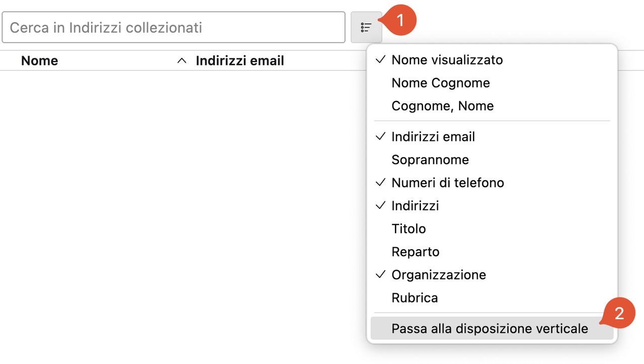This screenshot has height=364, width=644.
Task: Select the Nome Cognome name format
Action: pyautogui.click(x=492, y=83)
